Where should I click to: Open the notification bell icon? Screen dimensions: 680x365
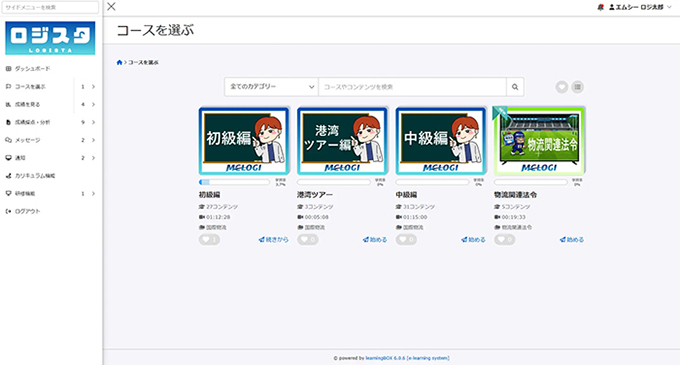pyautogui.click(x=601, y=7)
